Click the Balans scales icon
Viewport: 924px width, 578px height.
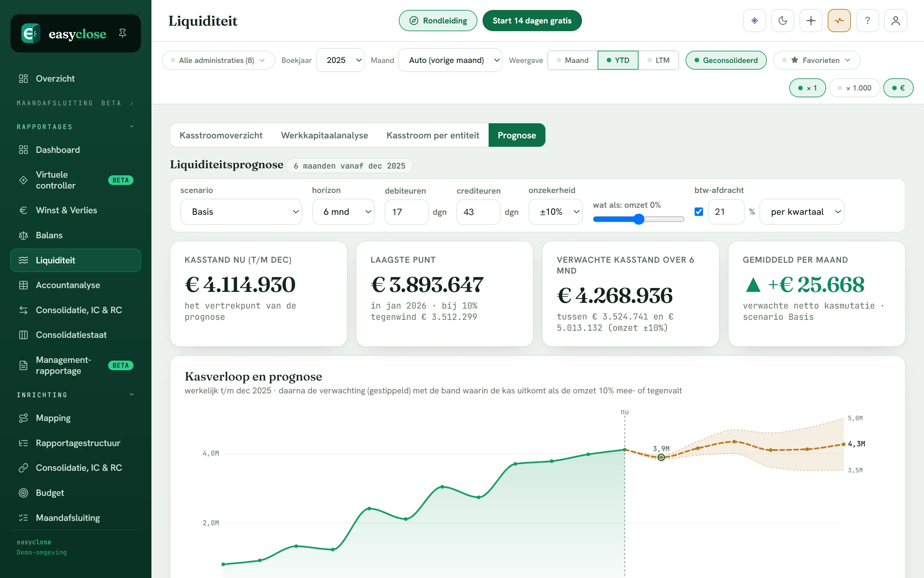pyautogui.click(x=23, y=235)
